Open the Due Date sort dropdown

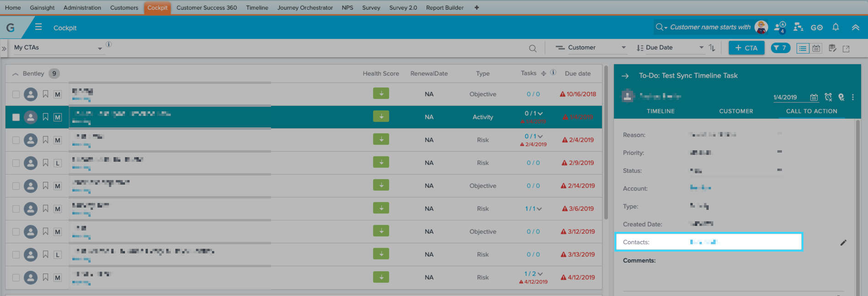pos(674,48)
